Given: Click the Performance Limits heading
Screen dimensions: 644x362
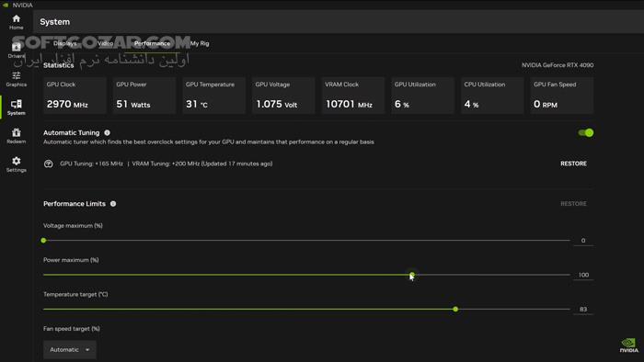Looking at the screenshot, I should click(x=75, y=204).
